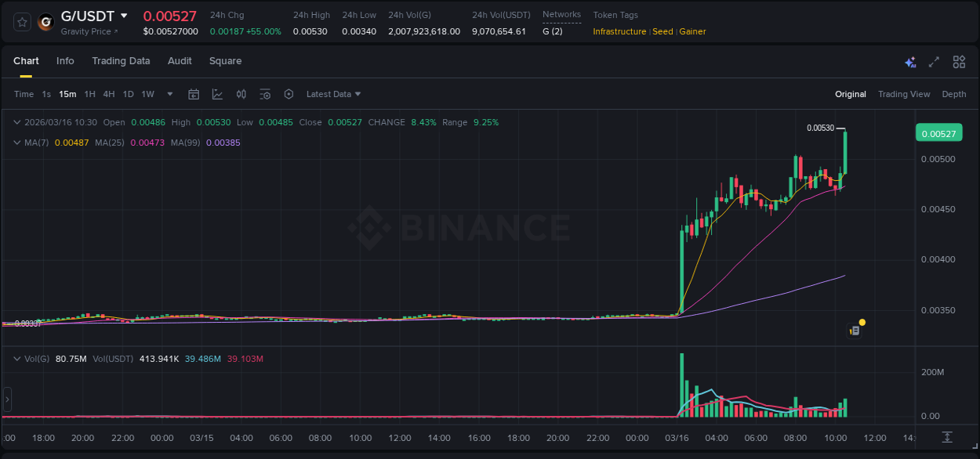
Task: Open the chart settings hexagon icon
Action: (x=289, y=94)
